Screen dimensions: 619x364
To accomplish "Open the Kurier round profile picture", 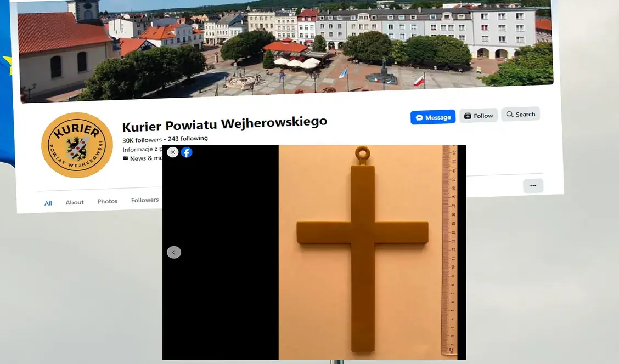I will pos(77,145).
